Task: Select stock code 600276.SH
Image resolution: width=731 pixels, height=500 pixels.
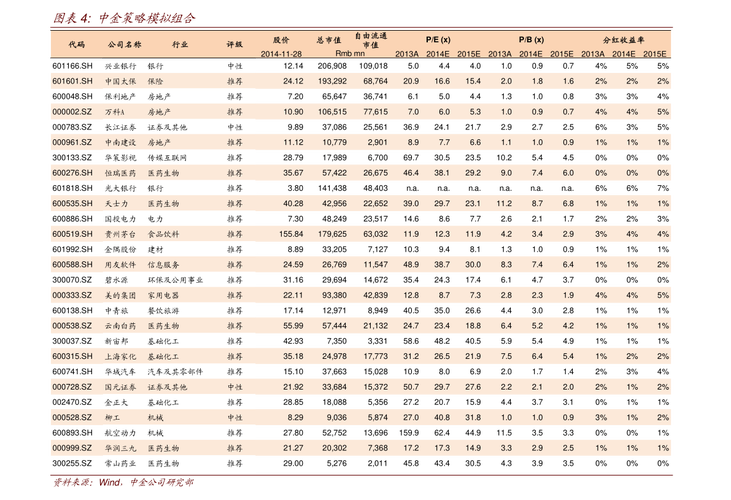Action: (72, 173)
